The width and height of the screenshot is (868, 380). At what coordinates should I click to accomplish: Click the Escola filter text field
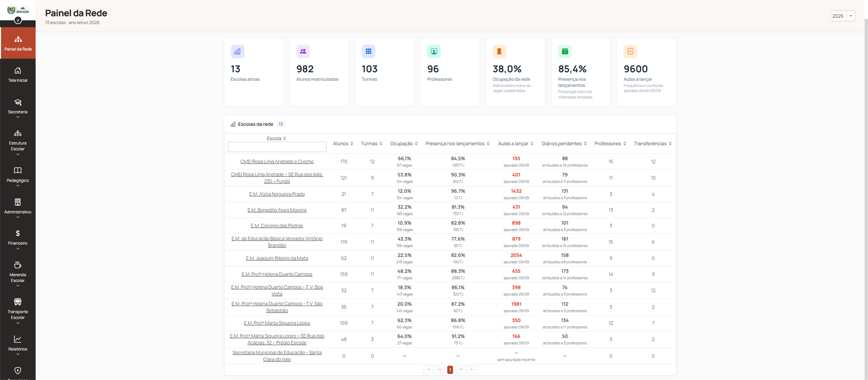[x=277, y=147]
